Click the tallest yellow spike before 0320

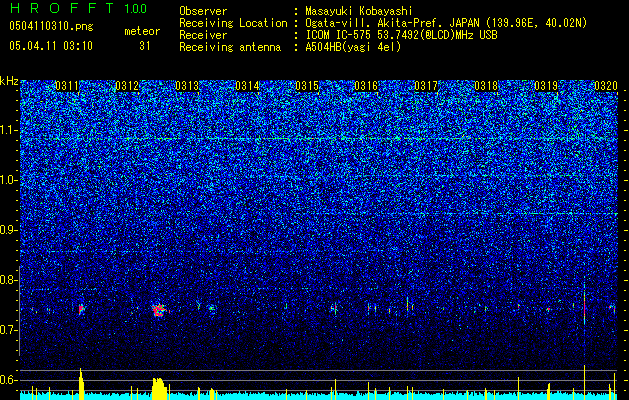point(584,382)
